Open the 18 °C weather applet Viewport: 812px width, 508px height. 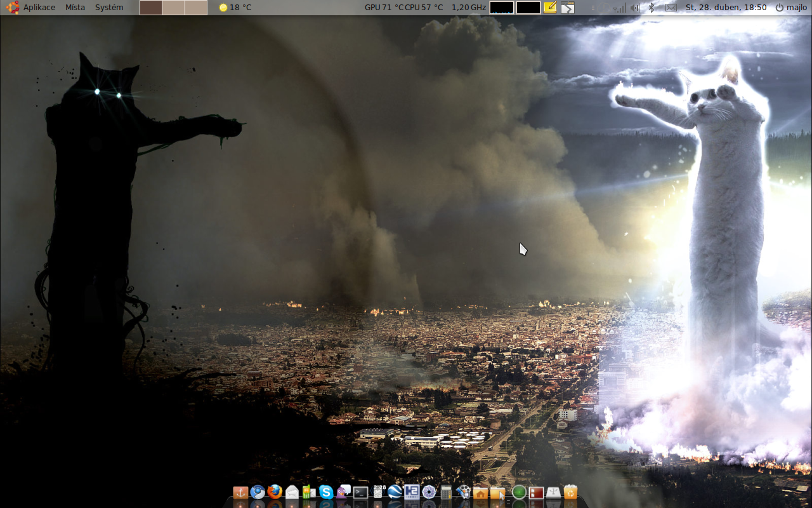click(x=235, y=8)
